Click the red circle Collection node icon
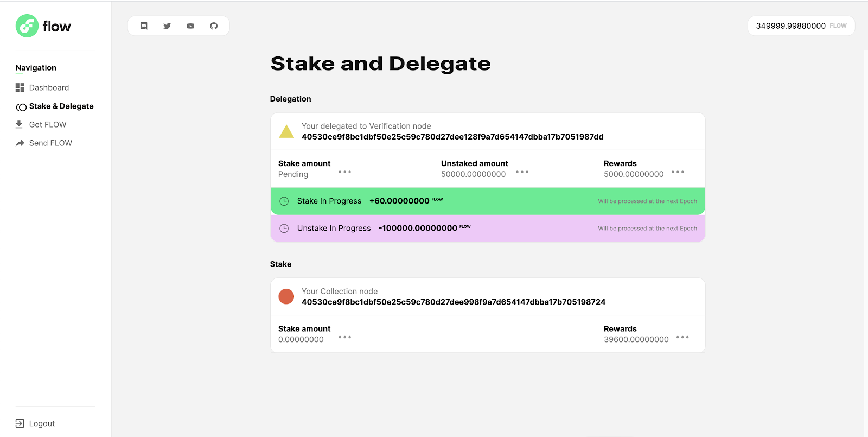Viewport: 868px width, 437px height. (286, 296)
